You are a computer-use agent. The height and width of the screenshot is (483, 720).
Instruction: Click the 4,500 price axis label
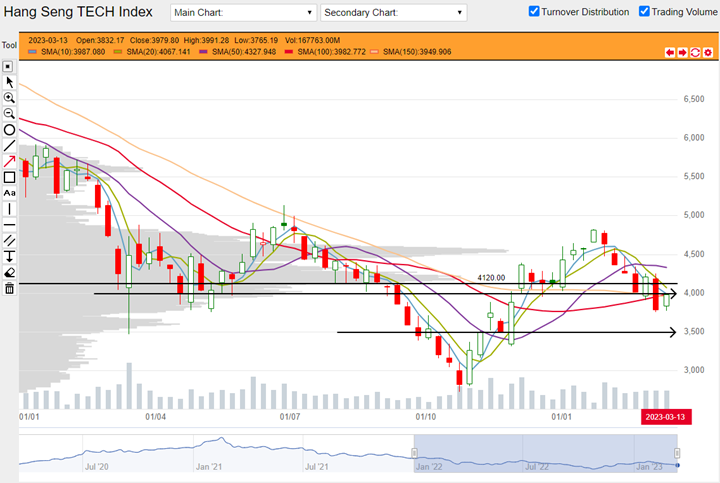click(693, 254)
